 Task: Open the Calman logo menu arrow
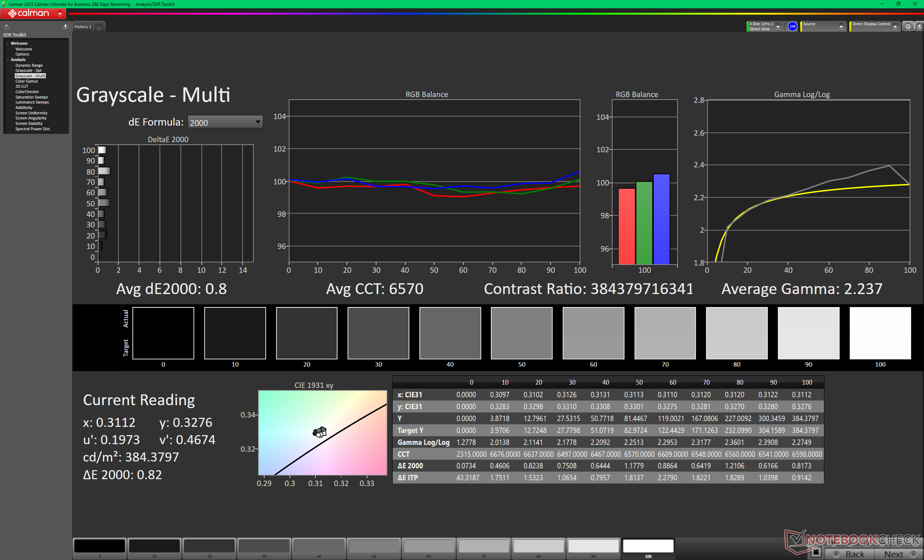(60, 13)
